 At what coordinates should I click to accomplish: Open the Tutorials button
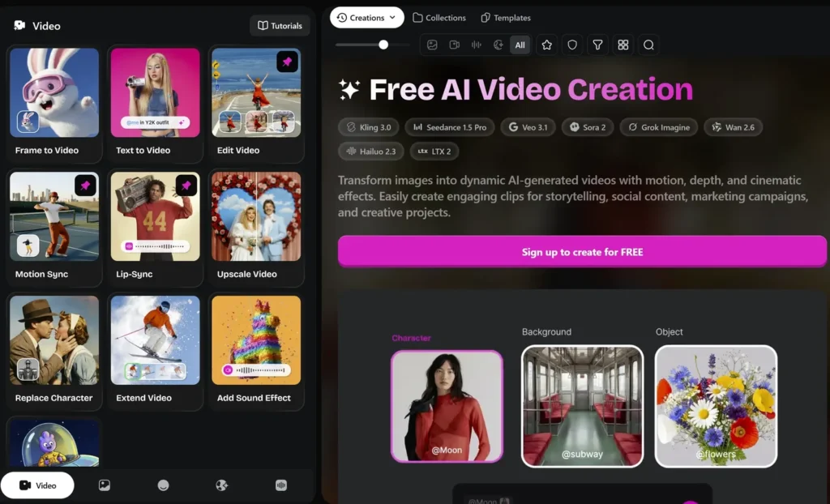280,25
